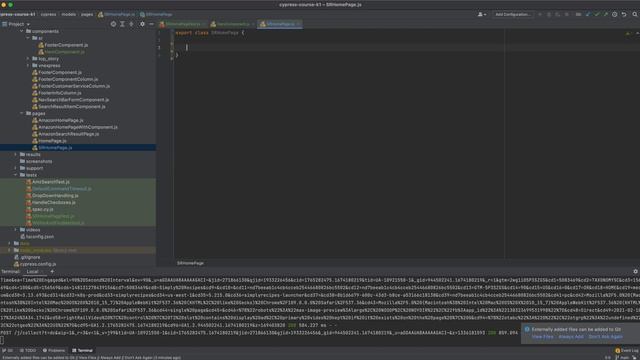This screenshot has width=640, height=360.
Task: Switch to the first editor tab
Action: [x=182, y=24]
